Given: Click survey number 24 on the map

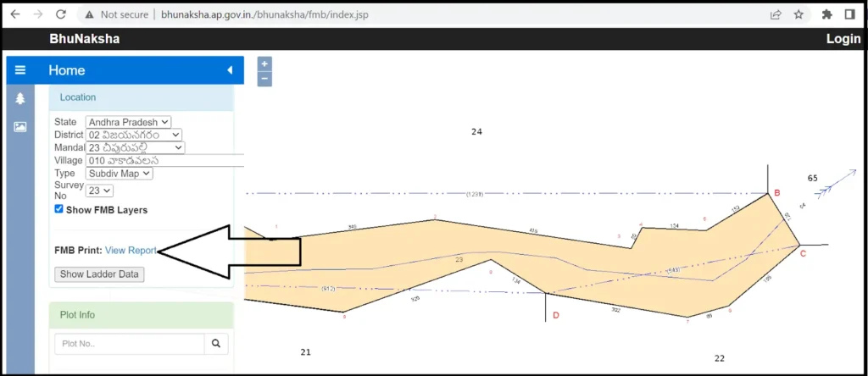Looking at the screenshot, I should [476, 131].
